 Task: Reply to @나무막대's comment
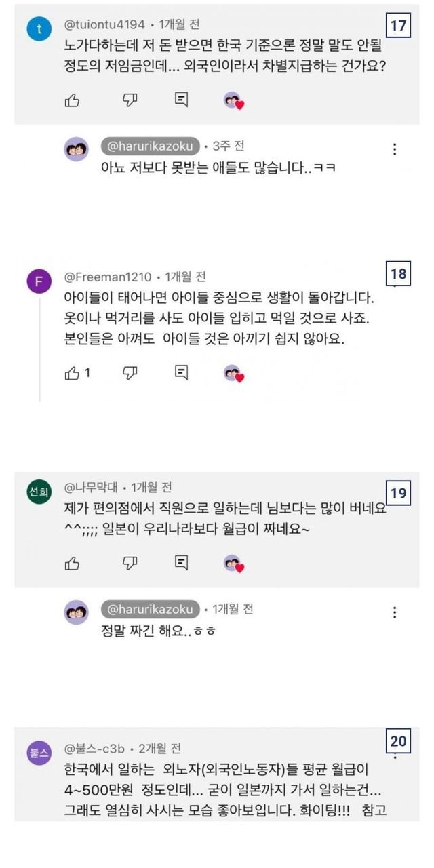[x=181, y=562]
